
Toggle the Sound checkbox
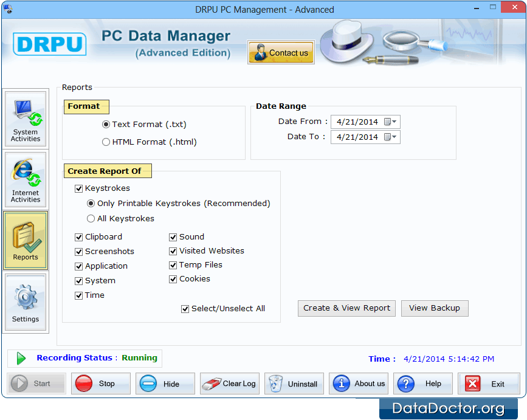click(x=173, y=237)
